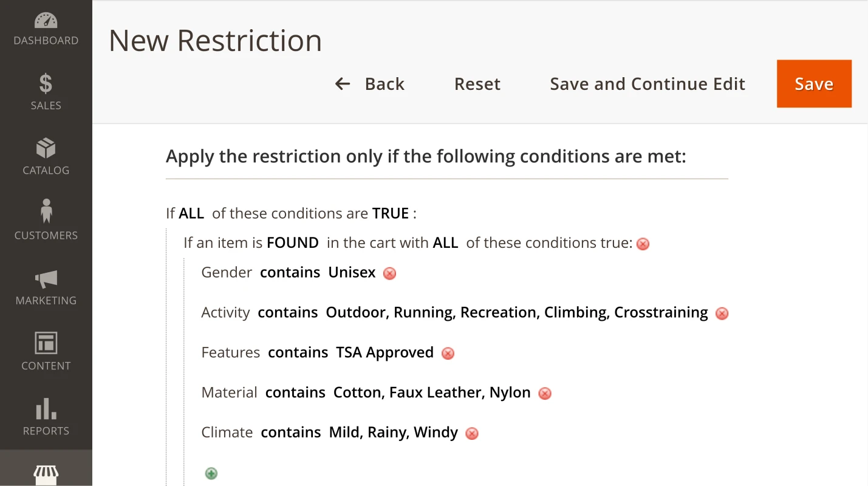868x486 pixels.
Task: Delete the Activity condition row
Action: (722, 313)
